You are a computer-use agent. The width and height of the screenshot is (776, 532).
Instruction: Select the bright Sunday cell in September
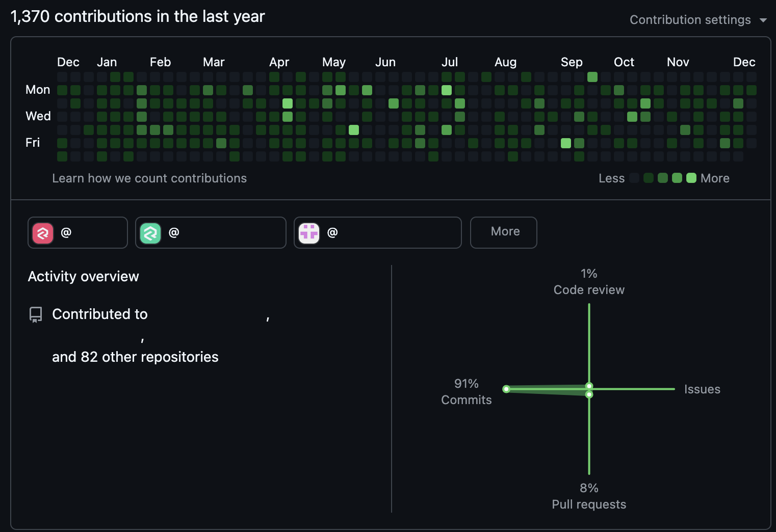[x=592, y=77]
